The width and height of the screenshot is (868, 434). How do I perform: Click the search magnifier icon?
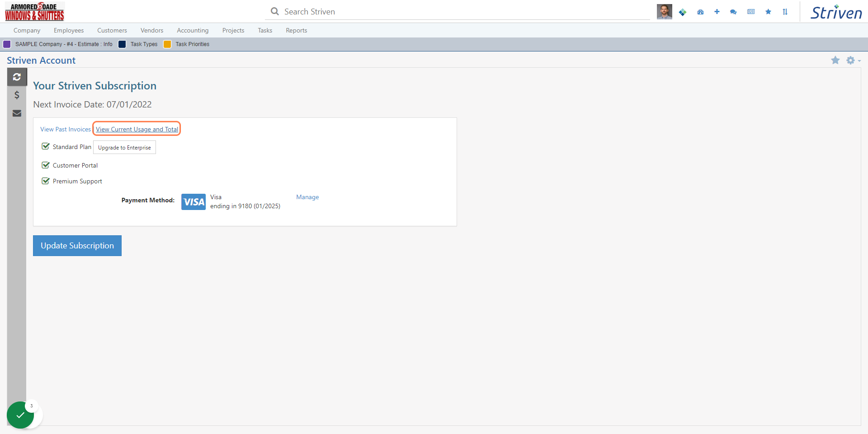[x=274, y=11]
